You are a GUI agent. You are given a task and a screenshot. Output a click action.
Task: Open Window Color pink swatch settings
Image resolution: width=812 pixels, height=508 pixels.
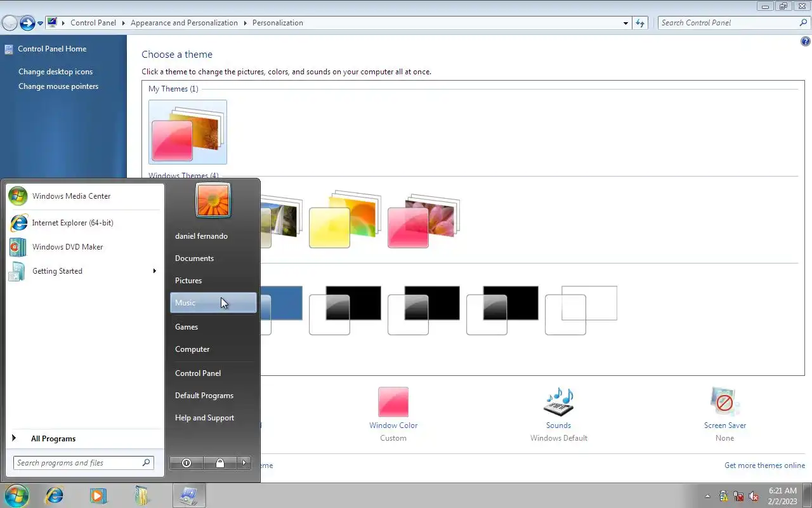[x=393, y=402]
